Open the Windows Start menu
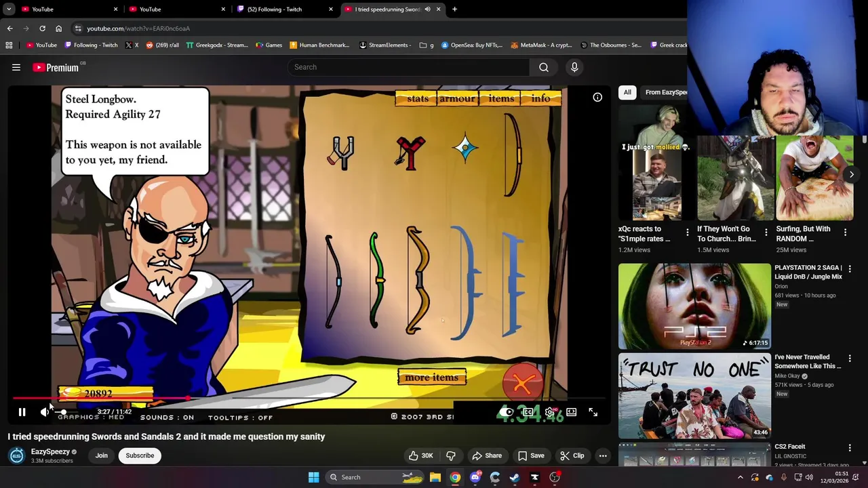The height and width of the screenshot is (488, 868). pos(313,477)
